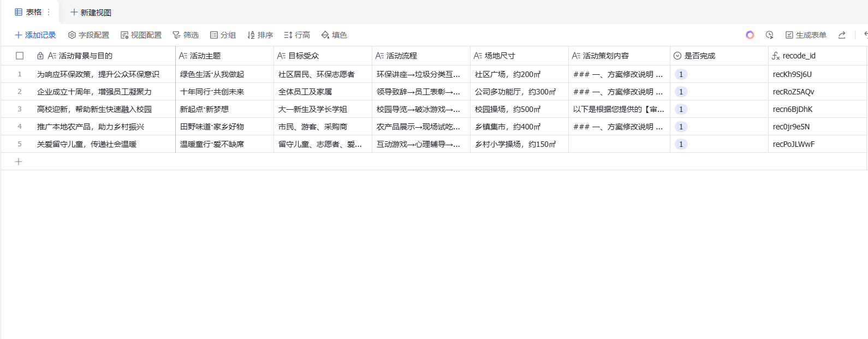Image resolution: width=868 pixels, height=339 pixels.
Task: Click the 生成表单 button
Action: (x=806, y=35)
